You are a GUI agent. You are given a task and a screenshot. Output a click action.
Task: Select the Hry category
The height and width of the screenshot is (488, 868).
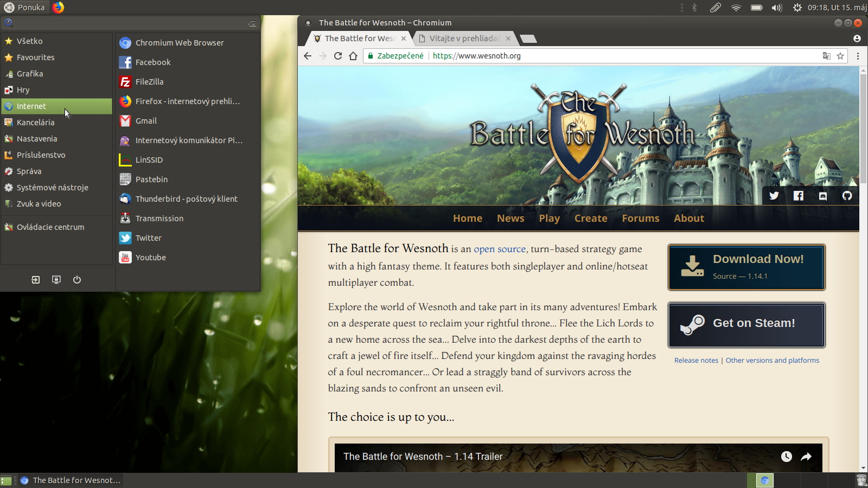(56, 90)
